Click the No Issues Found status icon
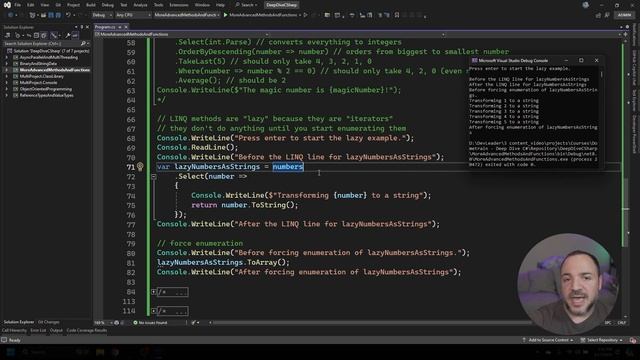 (x=136, y=322)
